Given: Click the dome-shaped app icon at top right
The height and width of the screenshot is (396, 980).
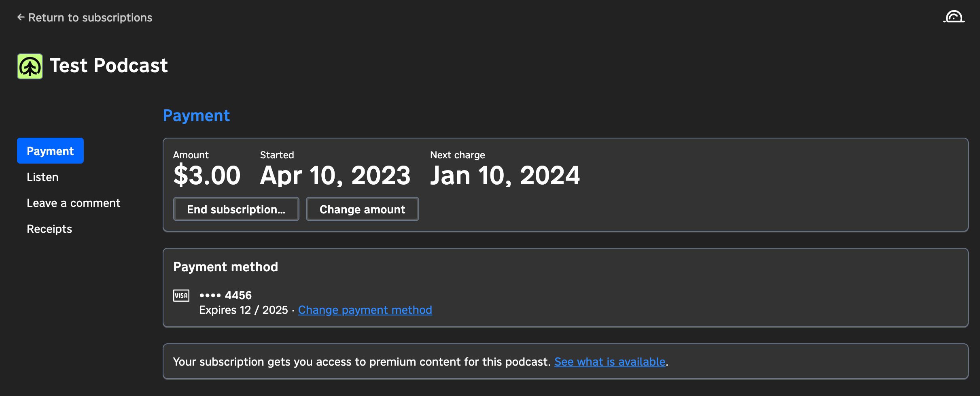Looking at the screenshot, I should tap(954, 17).
